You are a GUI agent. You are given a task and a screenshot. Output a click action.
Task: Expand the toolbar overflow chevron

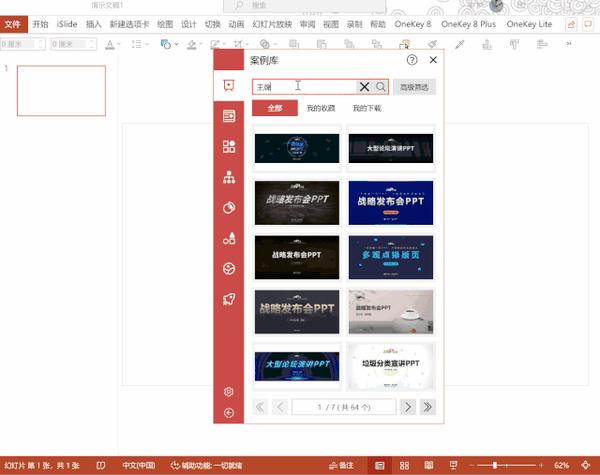click(569, 44)
